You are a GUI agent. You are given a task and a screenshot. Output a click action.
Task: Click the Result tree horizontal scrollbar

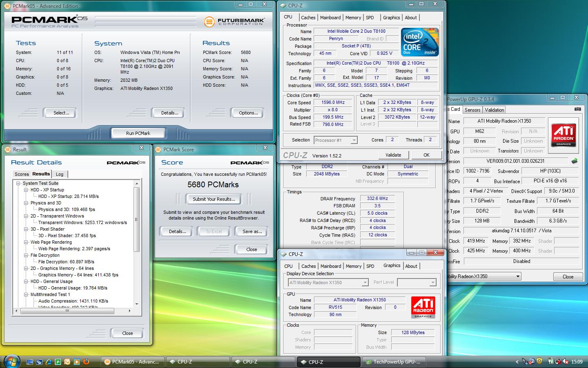coord(67,311)
